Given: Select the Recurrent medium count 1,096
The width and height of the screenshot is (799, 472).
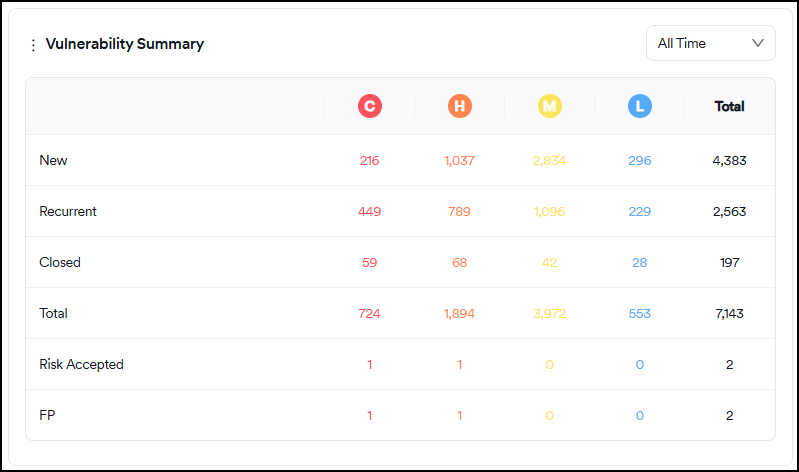Looking at the screenshot, I should tap(550, 211).
